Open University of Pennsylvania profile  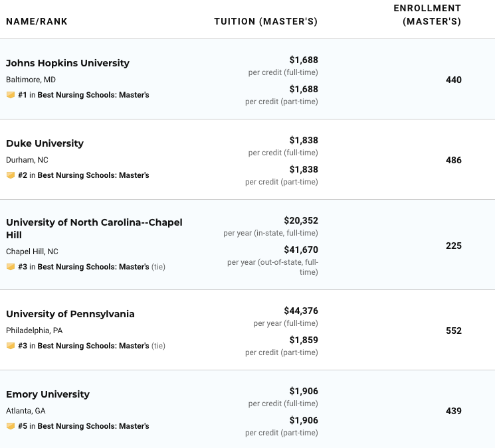70,314
